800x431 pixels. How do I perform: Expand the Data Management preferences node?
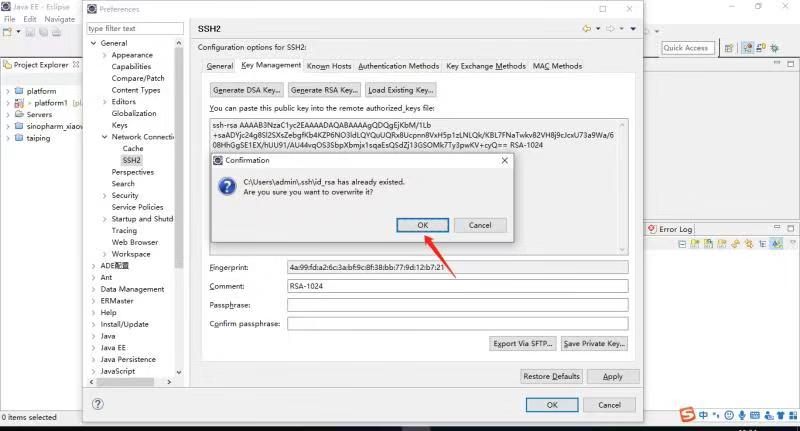click(93, 289)
